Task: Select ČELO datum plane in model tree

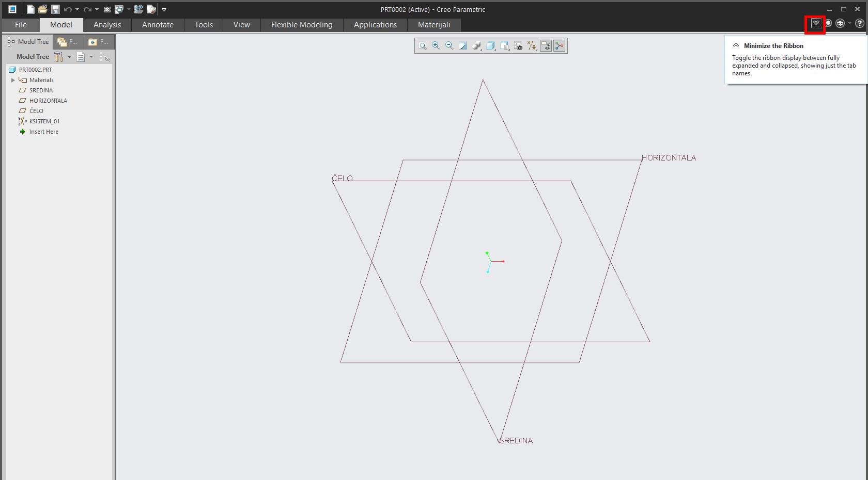Action: (36, 111)
